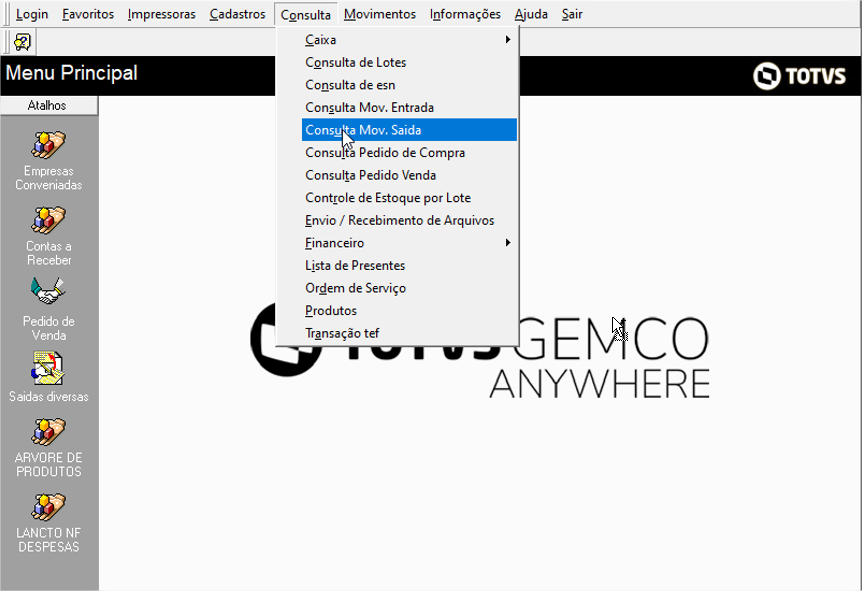Select the highlighted Consulta Mov. Saida entry
The height and width of the screenshot is (591, 862).
[409, 130]
